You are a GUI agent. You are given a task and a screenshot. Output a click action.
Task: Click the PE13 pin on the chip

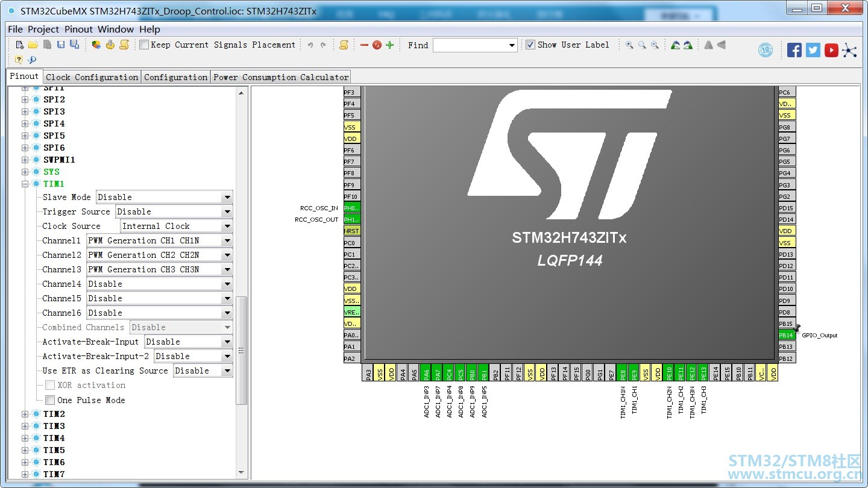point(703,372)
